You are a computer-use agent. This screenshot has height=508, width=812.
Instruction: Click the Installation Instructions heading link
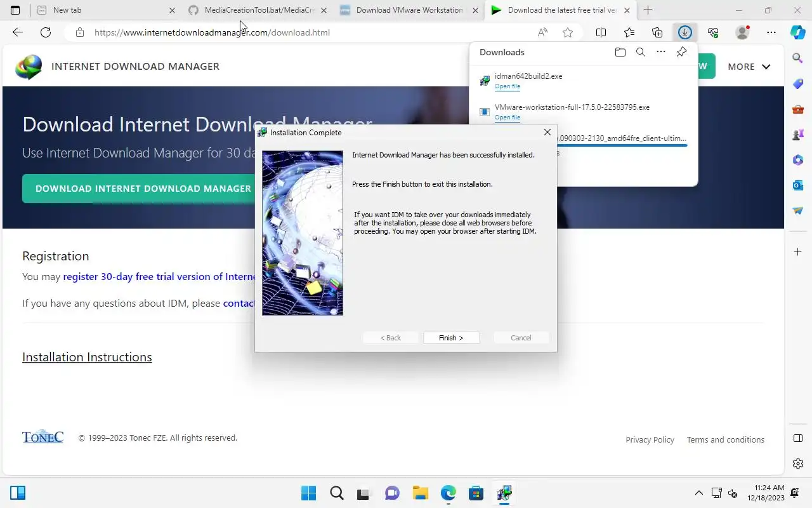[x=87, y=357]
